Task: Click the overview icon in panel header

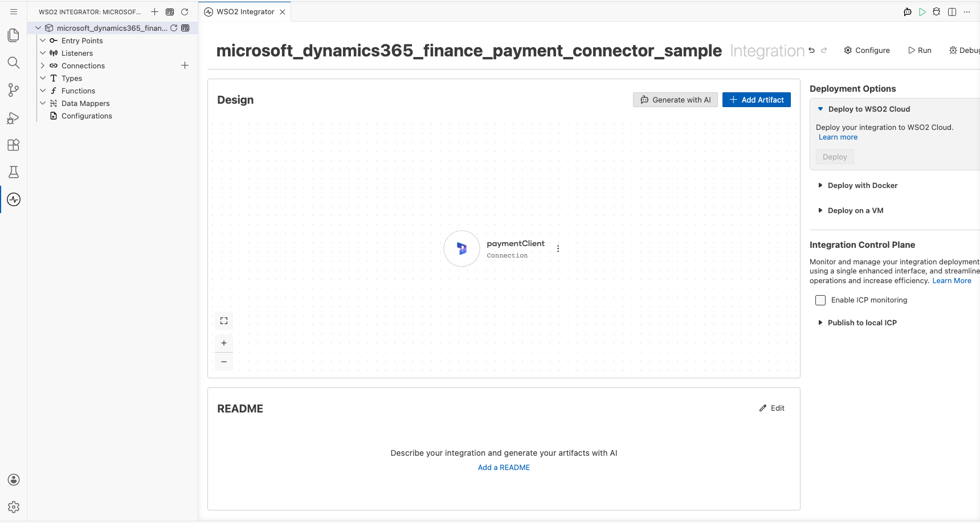Action: click(170, 11)
